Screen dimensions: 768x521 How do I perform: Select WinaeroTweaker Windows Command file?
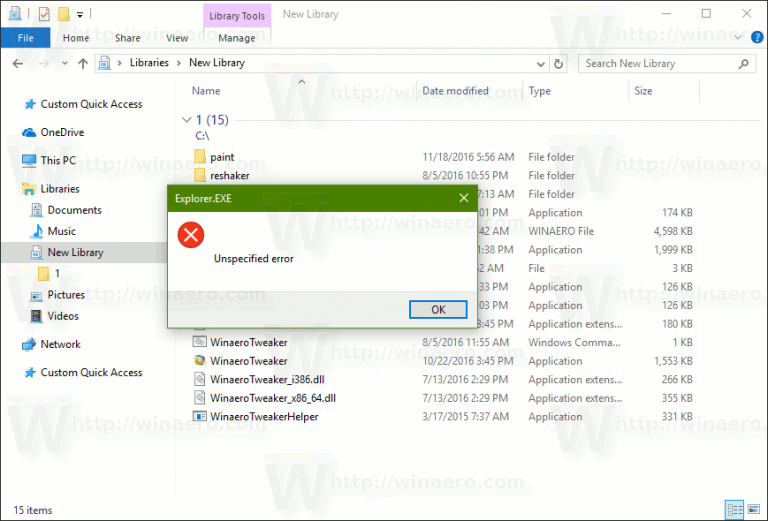pos(248,342)
